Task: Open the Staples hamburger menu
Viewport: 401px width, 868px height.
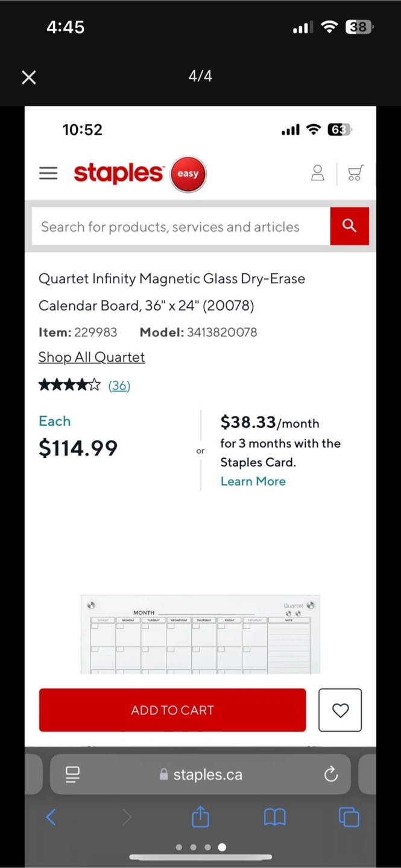Action: click(x=48, y=173)
